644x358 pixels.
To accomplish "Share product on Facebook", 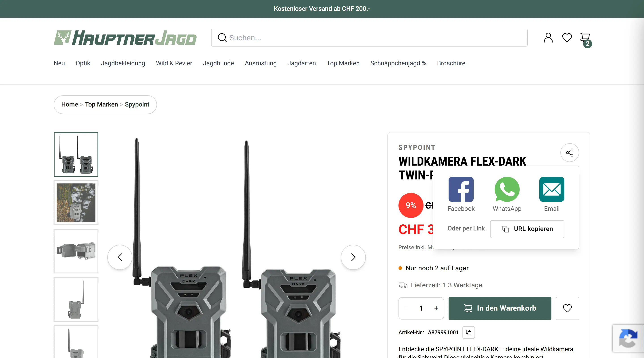I will (461, 194).
